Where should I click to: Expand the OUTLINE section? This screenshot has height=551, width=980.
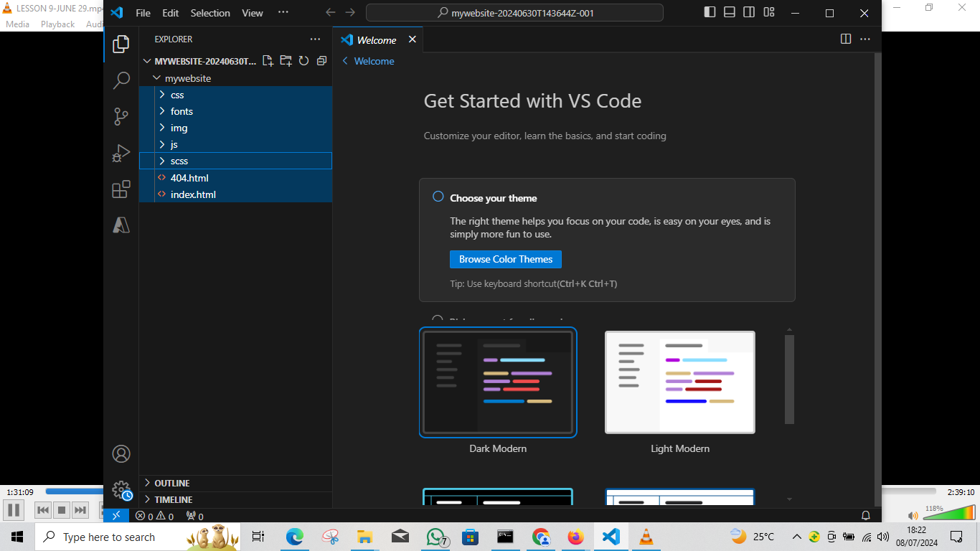(x=172, y=483)
